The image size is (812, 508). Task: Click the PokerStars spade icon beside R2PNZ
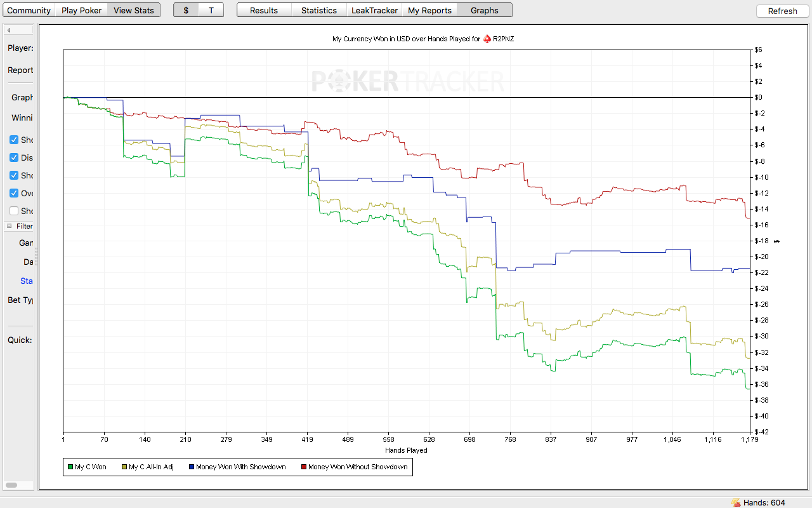487,39
